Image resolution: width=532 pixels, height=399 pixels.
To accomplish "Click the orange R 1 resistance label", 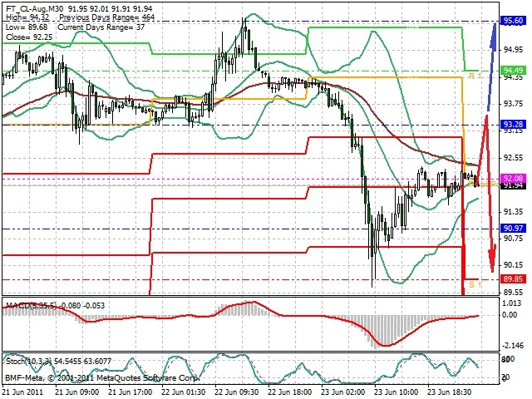I will (x=475, y=76).
